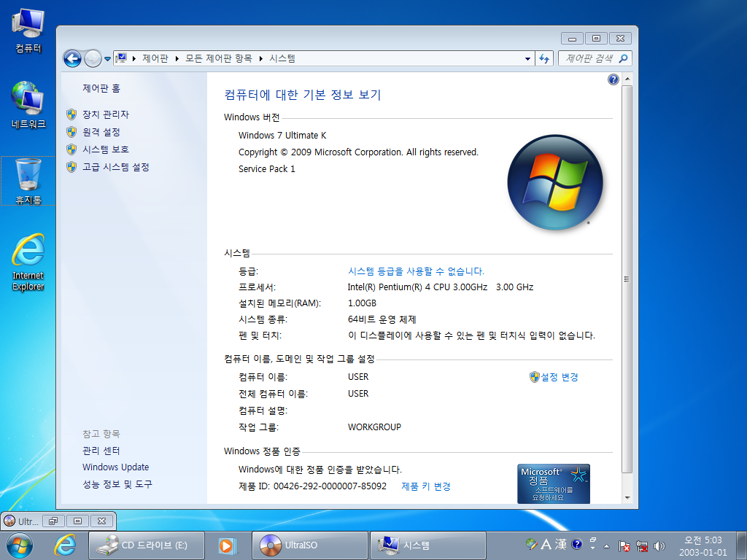Screen dimensions: 747x560
Task: Click the vertical scrollbar thumb
Action: pyautogui.click(x=627, y=279)
